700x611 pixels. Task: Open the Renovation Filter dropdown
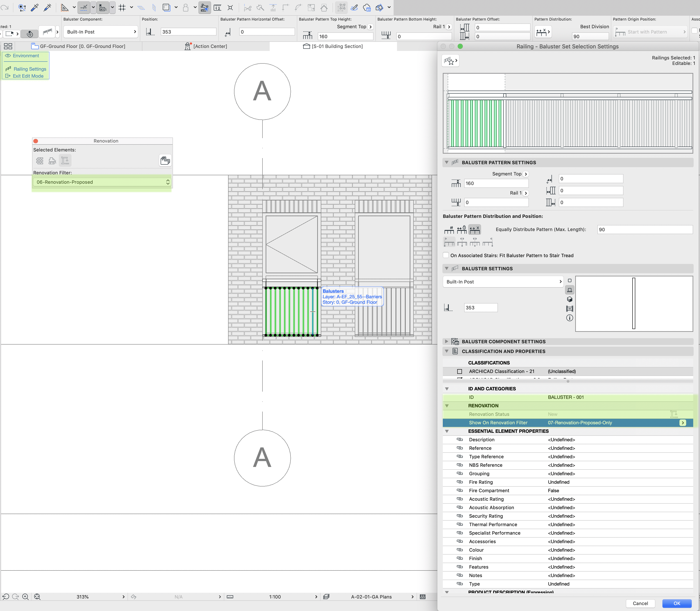pos(102,182)
